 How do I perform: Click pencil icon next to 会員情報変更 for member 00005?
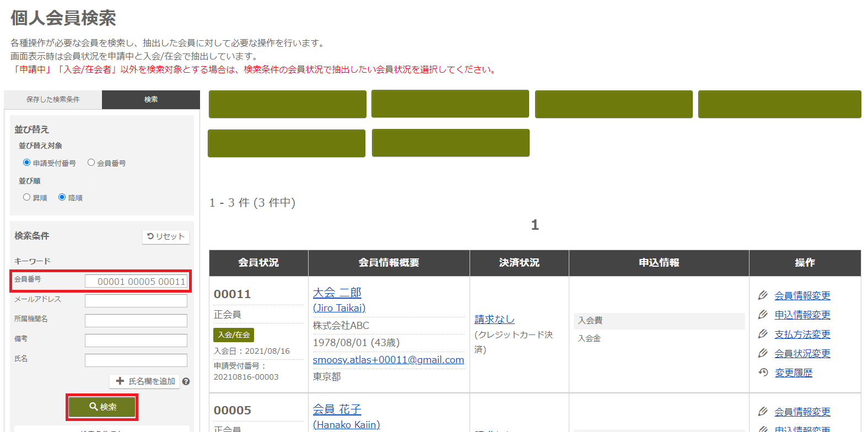pos(763,412)
